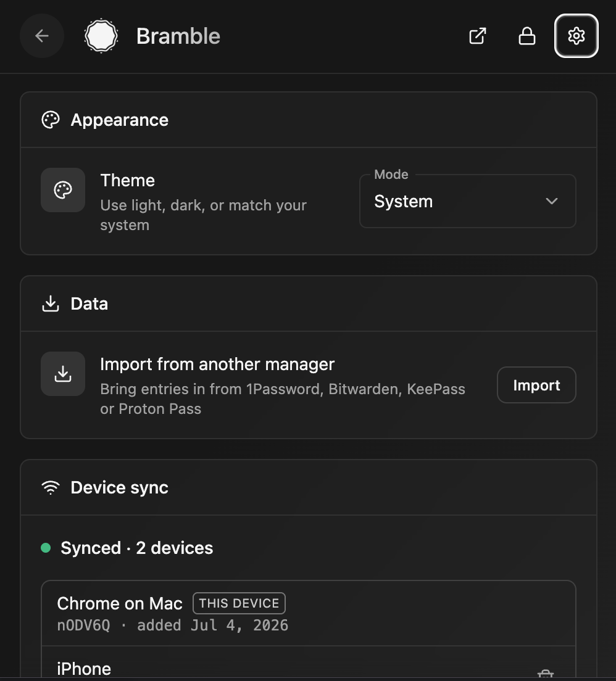The image size is (616, 681).
Task: Click 'Use light, dark, or match your system'
Action: pyautogui.click(x=204, y=215)
